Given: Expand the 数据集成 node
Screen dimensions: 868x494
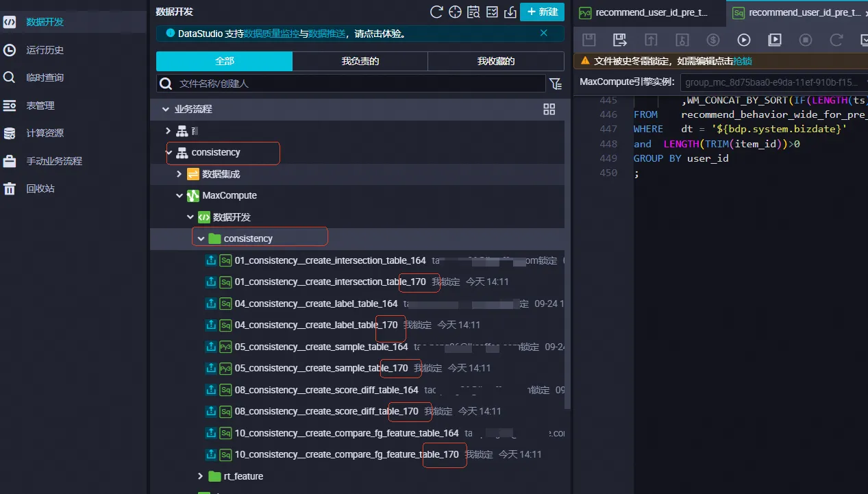Looking at the screenshot, I should (x=179, y=174).
